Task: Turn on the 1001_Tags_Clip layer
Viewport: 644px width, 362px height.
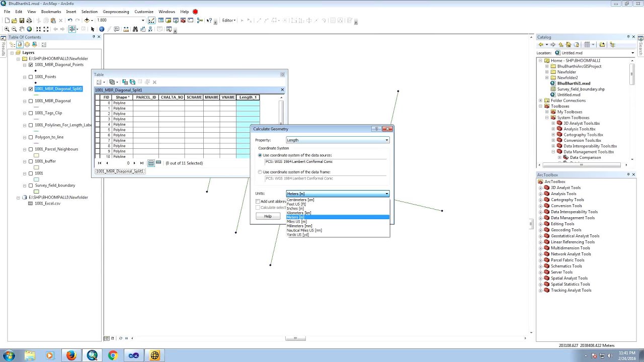Action: point(31,113)
